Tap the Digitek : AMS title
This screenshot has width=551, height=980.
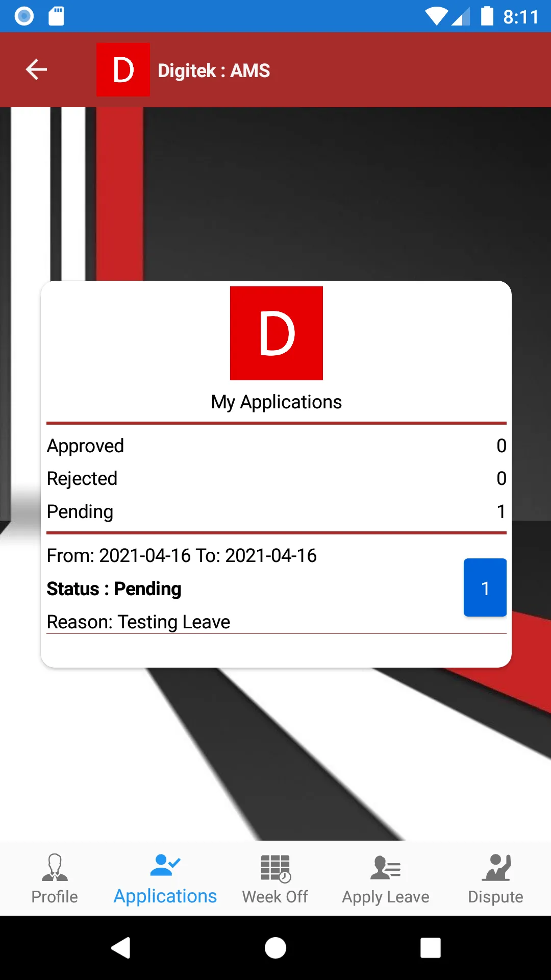coord(214,70)
